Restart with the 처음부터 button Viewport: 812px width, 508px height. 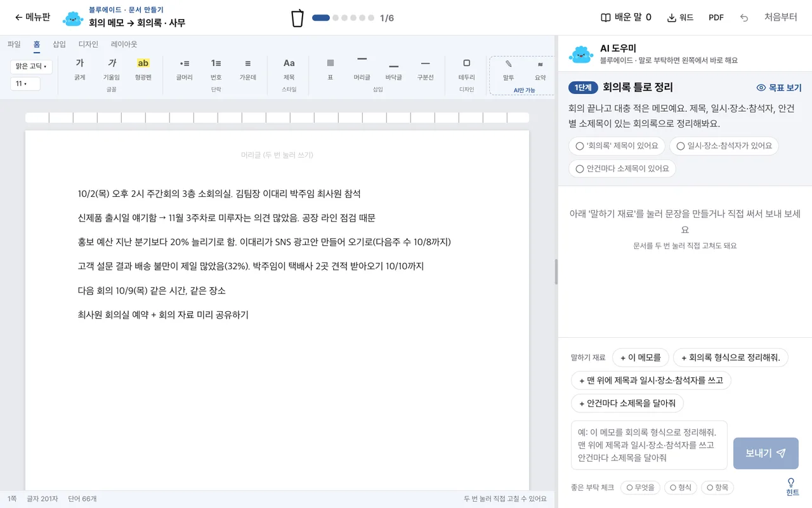[x=781, y=18]
